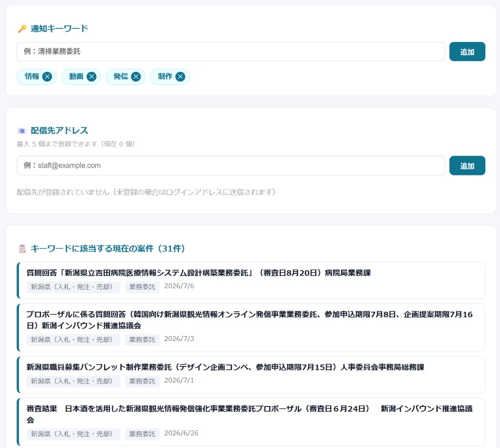Click the 最大 5 個まで登録できます note
Viewport: 500px width, 448px height.
[x=76, y=144]
